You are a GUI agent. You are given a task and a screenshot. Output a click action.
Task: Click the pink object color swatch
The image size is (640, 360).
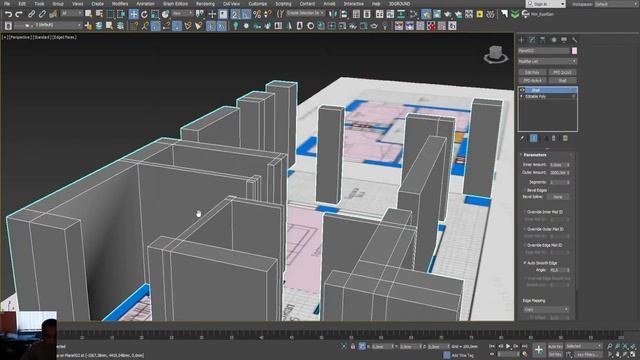click(x=574, y=51)
